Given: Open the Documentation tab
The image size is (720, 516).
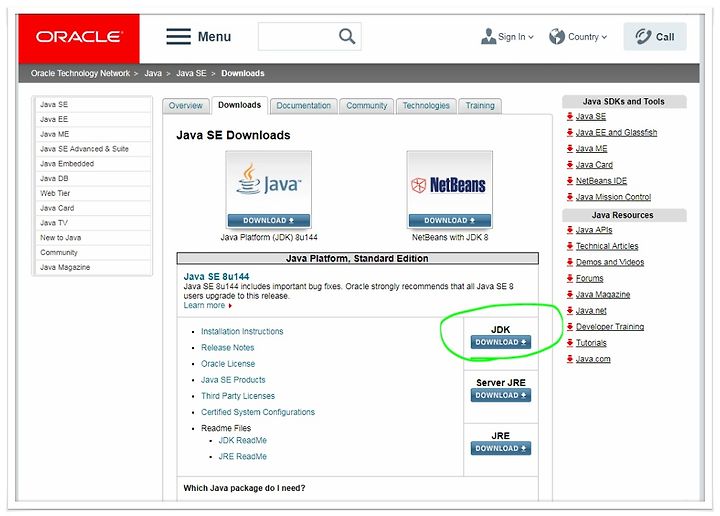Looking at the screenshot, I should 304,106.
